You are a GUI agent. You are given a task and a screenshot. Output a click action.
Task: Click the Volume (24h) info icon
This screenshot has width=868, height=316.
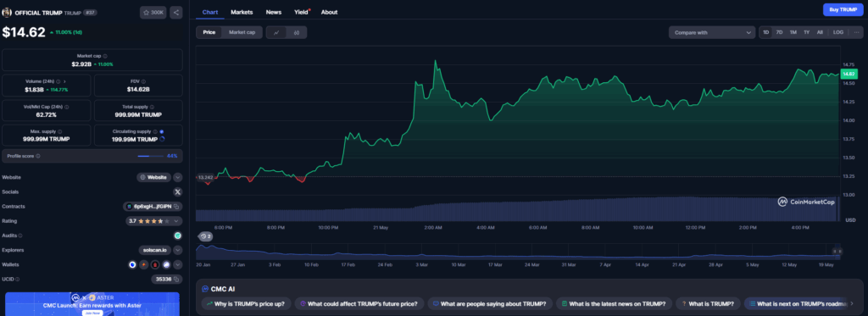[x=58, y=81]
